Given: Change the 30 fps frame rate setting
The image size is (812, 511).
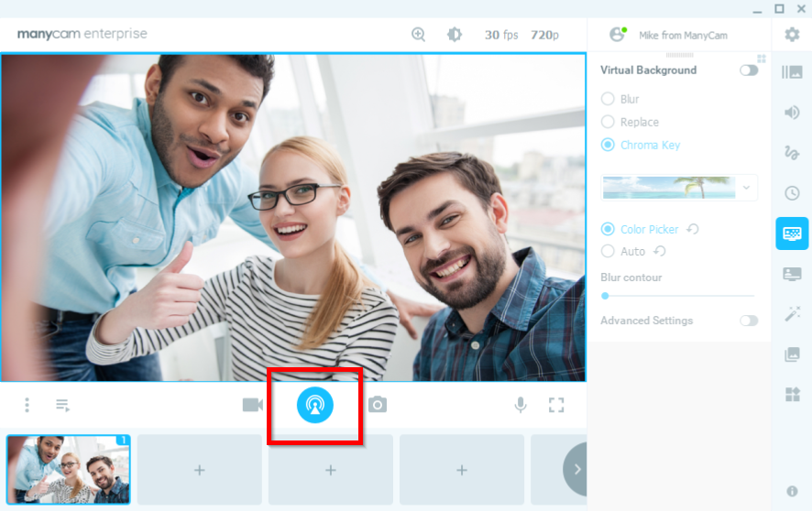Looking at the screenshot, I should (x=500, y=35).
